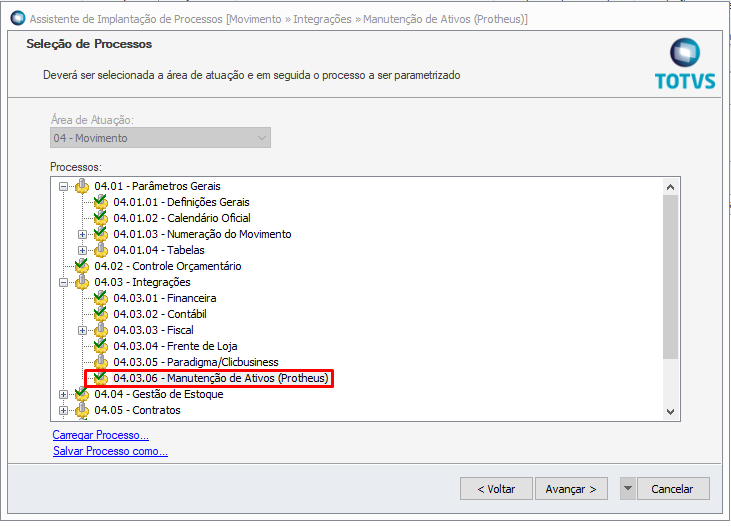The width and height of the screenshot is (731, 527).
Task: Select 04.01.04 - Tabelas row
Action: coord(159,250)
